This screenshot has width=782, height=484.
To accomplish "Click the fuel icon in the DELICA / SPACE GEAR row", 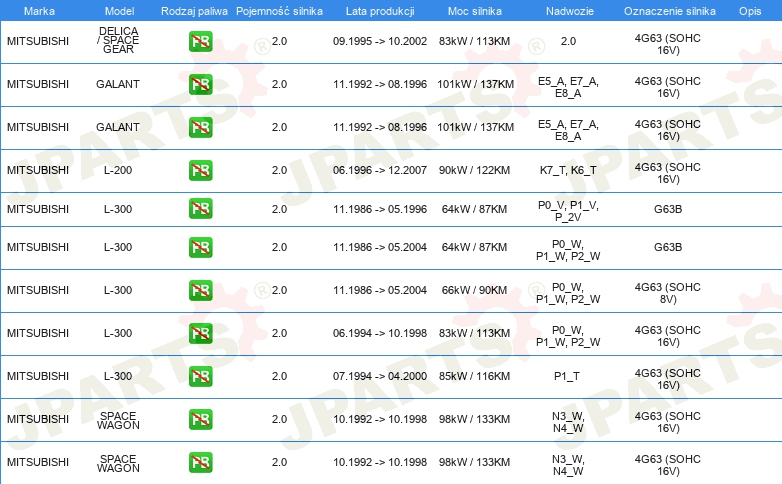I will (x=200, y=42).
